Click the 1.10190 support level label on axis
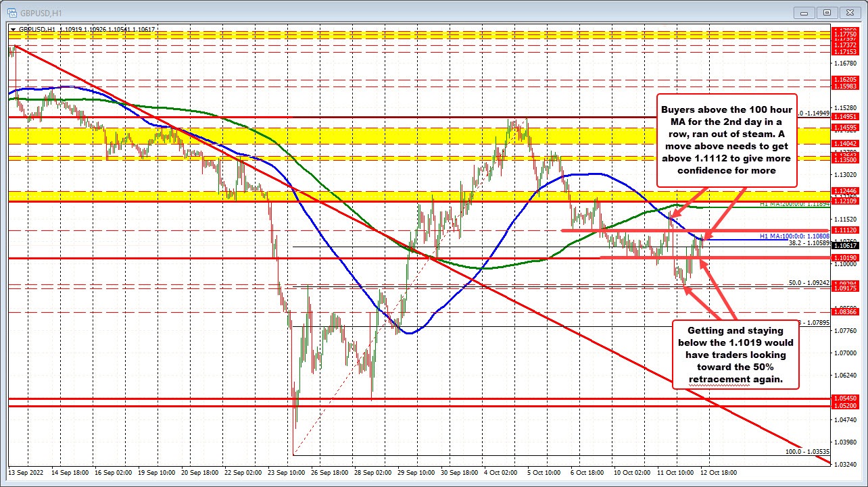868x487 pixels. click(844, 257)
